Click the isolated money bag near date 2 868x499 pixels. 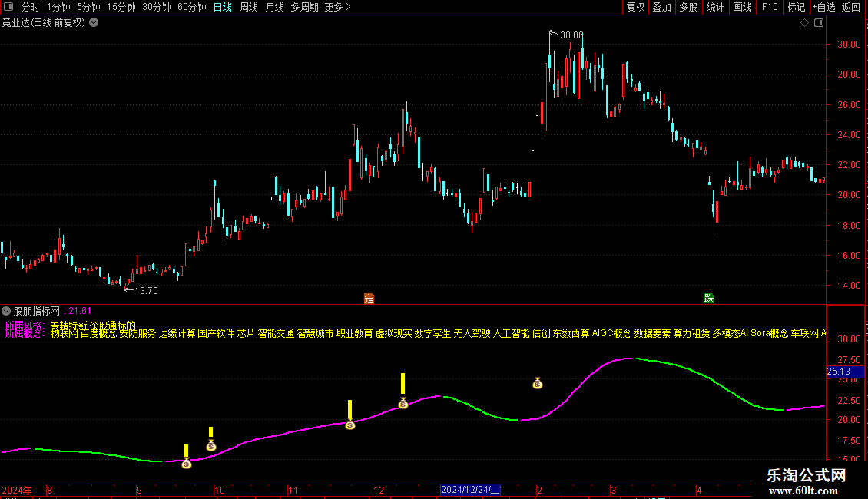click(x=538, y=383)
